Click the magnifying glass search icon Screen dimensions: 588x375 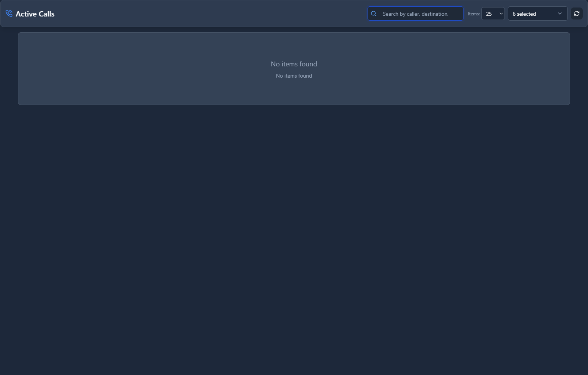coord(373,13)
